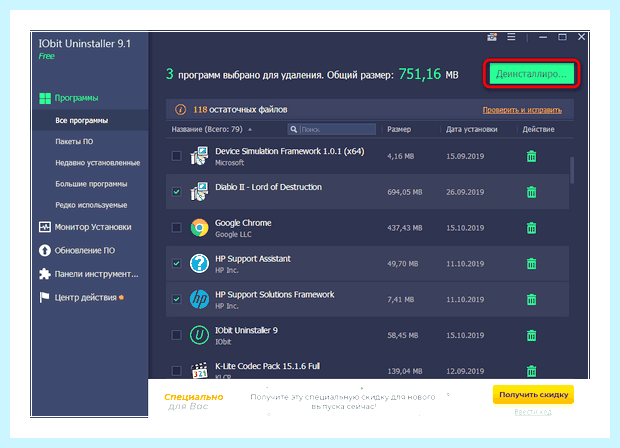620x448 pixels.
Task: Click the IObit Uninstaller 9 app icon
Action: click(199, 335)
